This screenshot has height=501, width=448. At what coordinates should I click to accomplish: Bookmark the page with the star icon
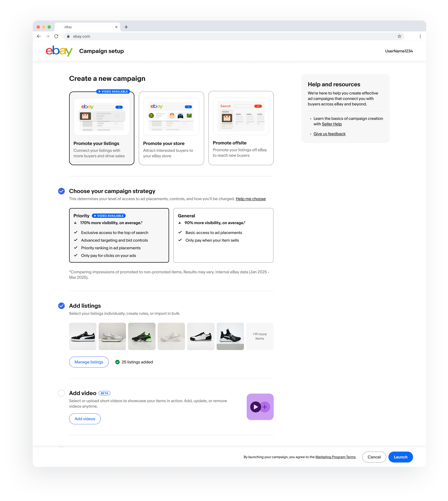(399, 36)
